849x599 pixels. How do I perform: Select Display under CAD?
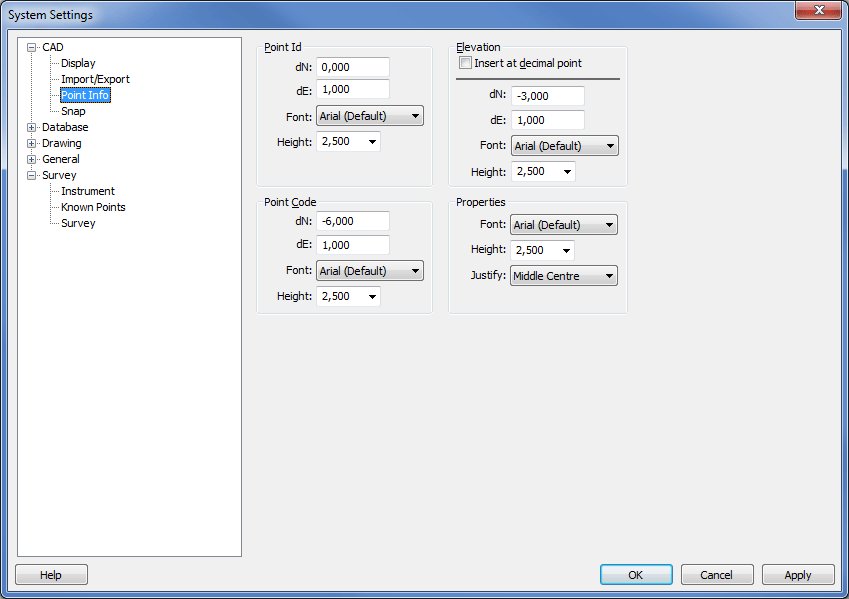coord(78,63)
